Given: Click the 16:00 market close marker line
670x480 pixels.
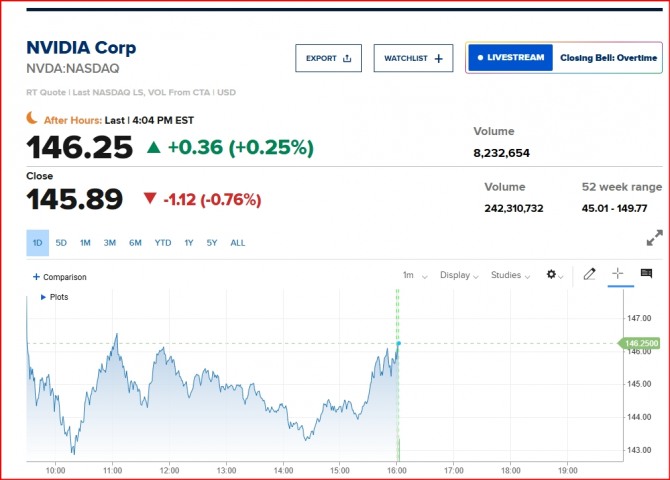Looking at the screenshot, I should click(x=398, y=400).
